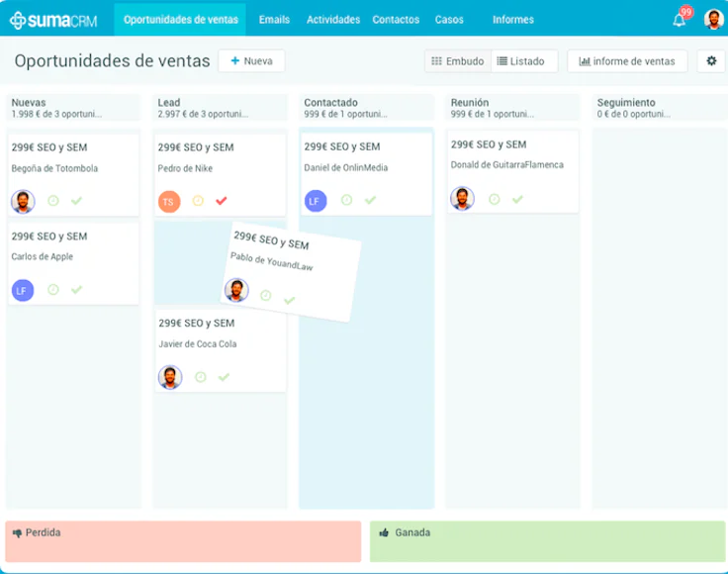Viewport: 728px width, 574px height.
Task: Open Actividades tab
Action: (x=333, y=20)
